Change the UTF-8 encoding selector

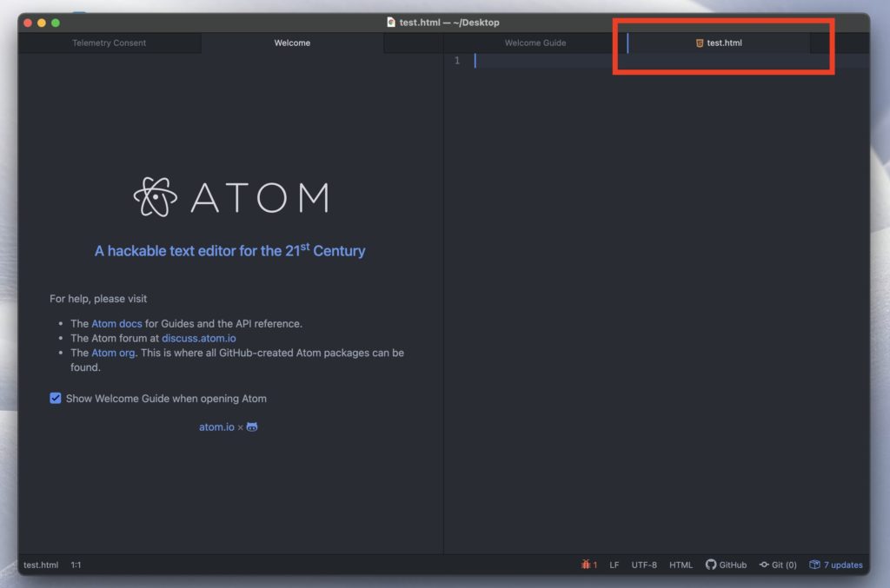pyautogui.click(x=644, y=565)
